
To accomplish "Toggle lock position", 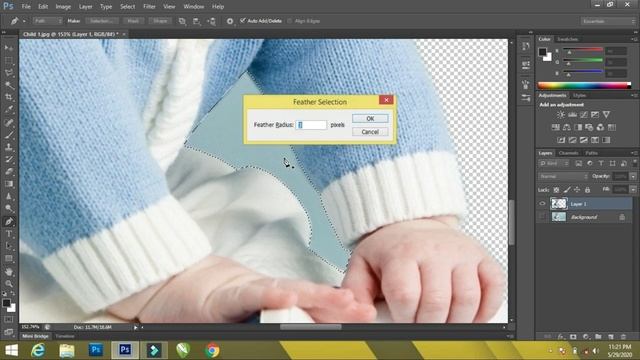I will coord(577,190).
